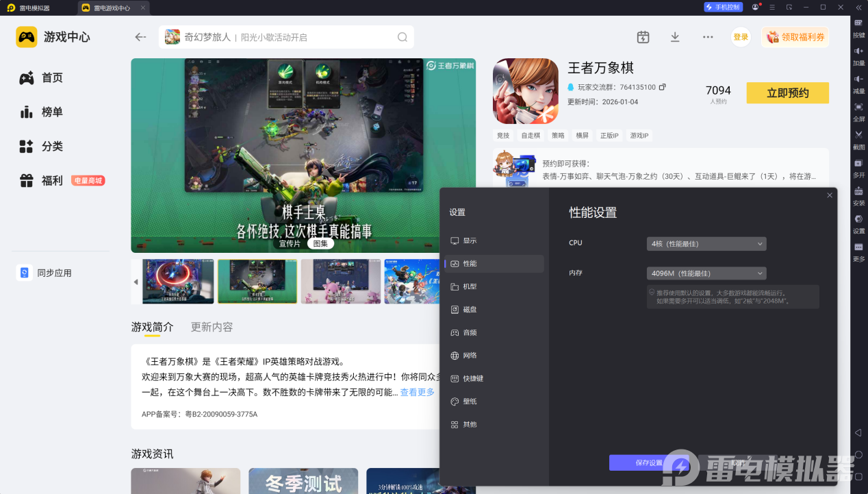Click the 游戏中心 logo icon

[27, 37]
